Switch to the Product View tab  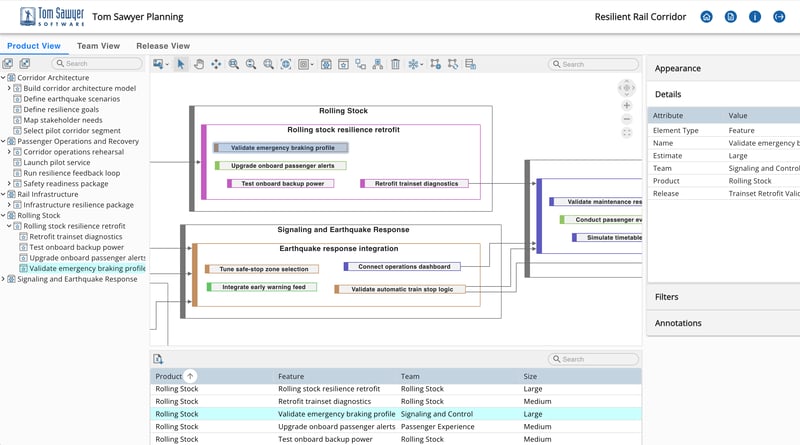[x=34, y=46]
